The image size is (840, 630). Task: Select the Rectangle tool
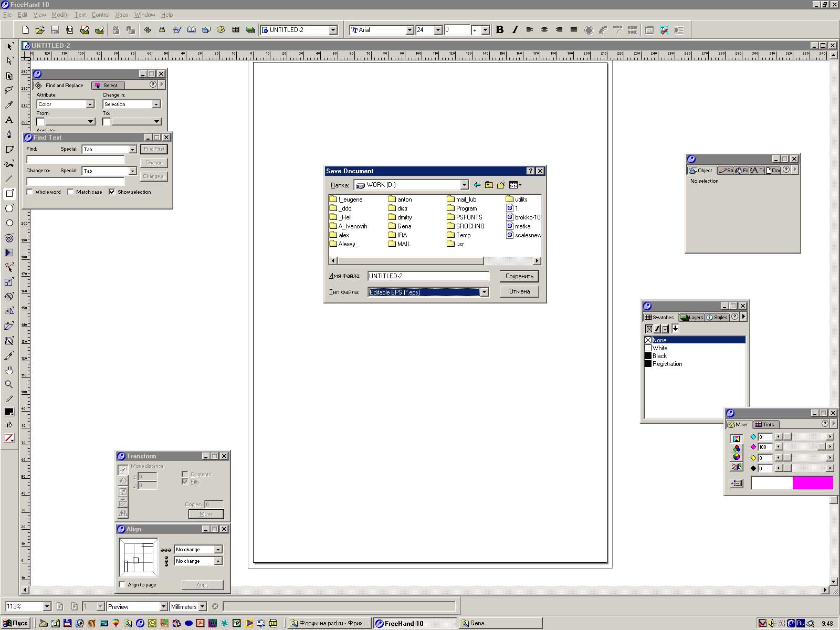pos(9,193)
